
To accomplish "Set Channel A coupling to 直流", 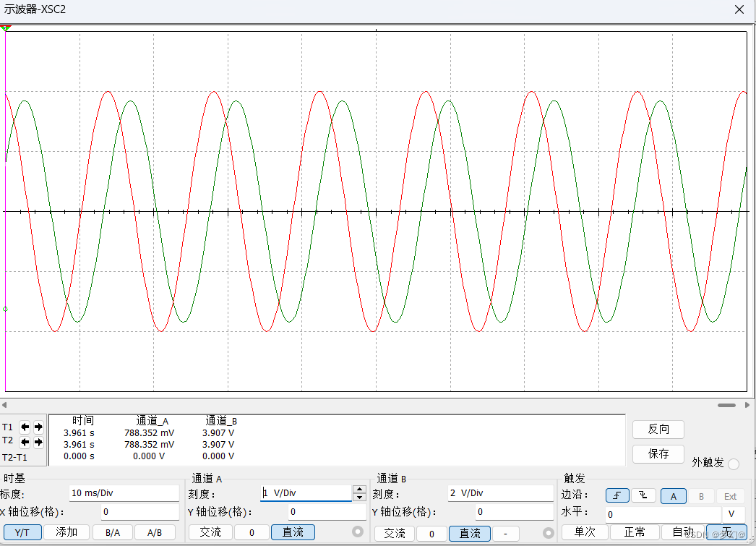I will [x=293, y=532].
